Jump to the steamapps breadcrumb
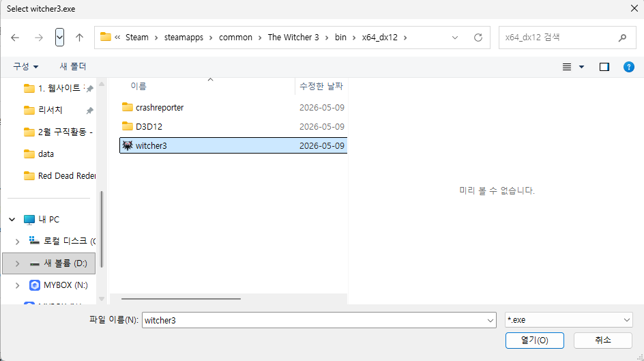The height and width of the screenshot is (361, 644). click(x=184, y=38)
